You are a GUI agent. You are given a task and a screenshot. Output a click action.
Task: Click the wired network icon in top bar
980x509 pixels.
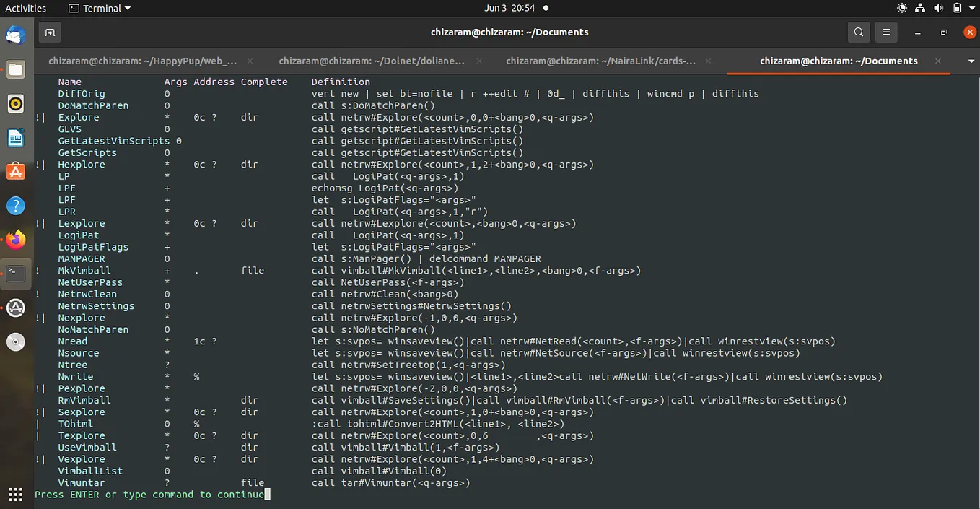[920, 8]
